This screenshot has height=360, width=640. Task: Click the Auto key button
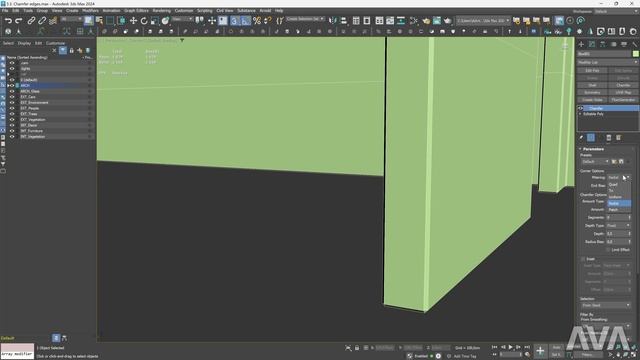[x=556, y=347]
